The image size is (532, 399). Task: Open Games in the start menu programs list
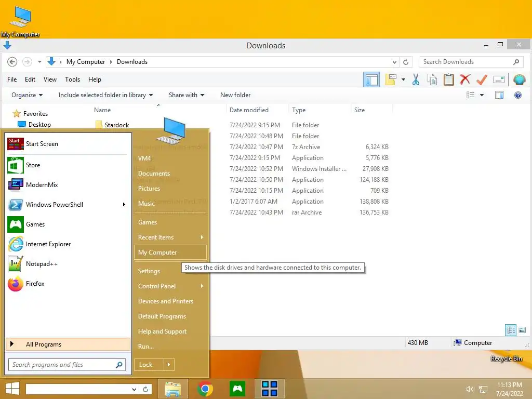(x=67, y=224)
